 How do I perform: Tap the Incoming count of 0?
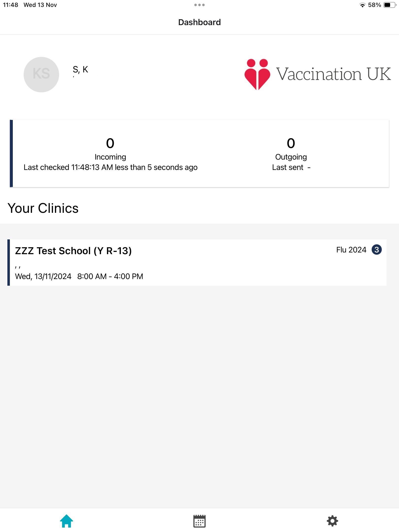(x=110, y=143)
